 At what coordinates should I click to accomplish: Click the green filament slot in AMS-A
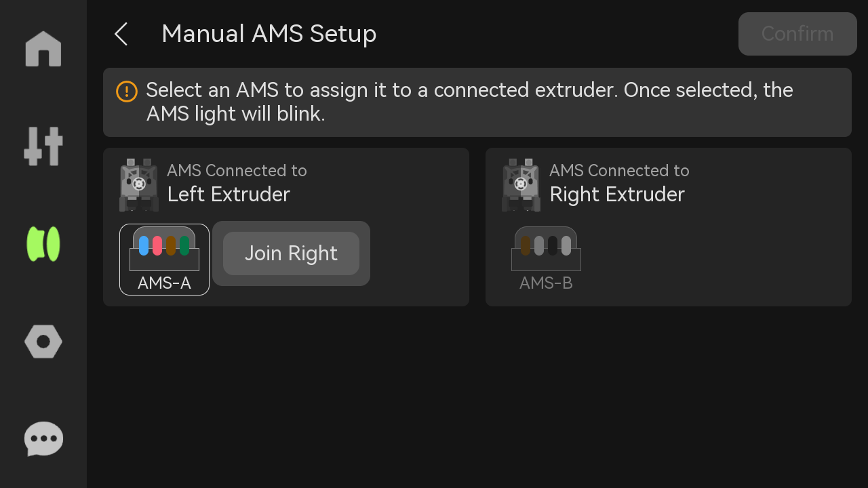[184, 245]
